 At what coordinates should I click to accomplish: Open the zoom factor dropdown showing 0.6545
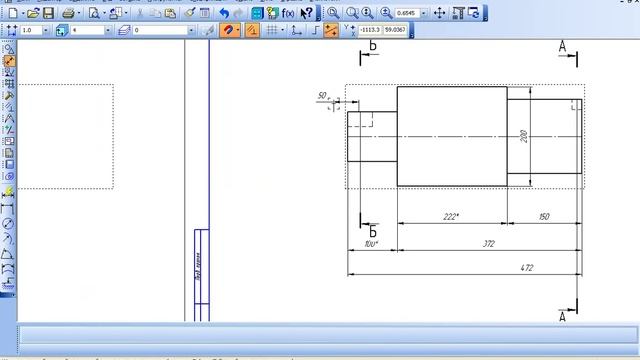point(423,13)
